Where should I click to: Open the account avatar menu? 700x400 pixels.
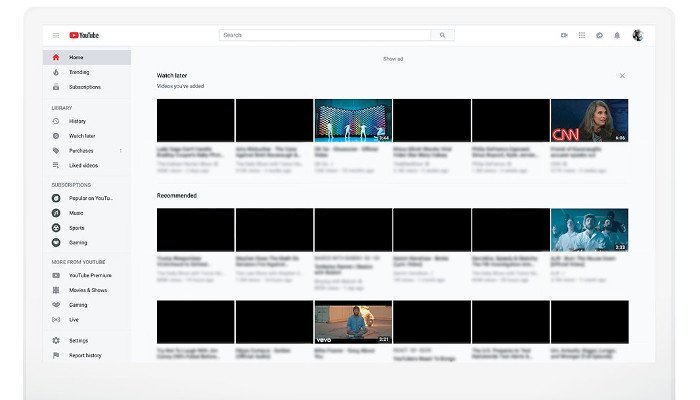pos(638,35)
